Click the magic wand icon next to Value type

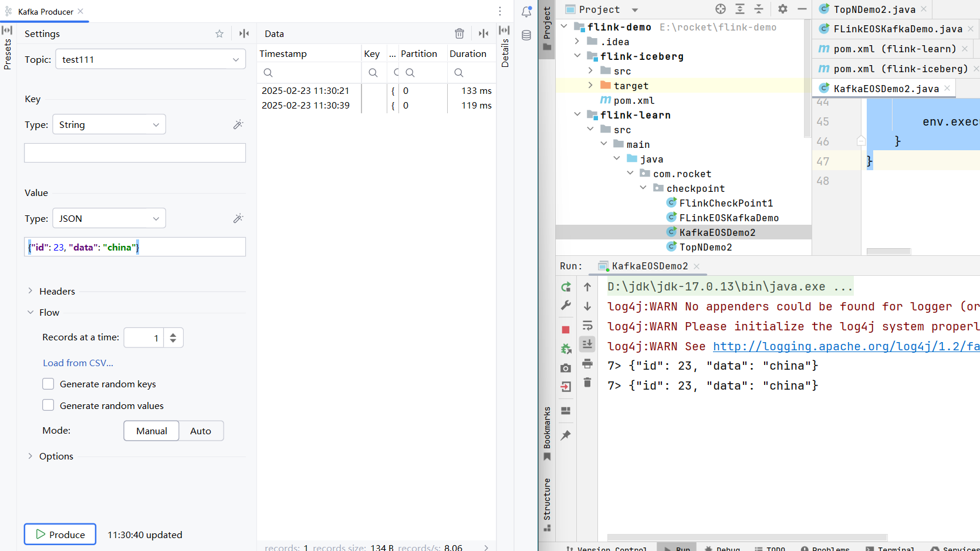pos(238,218)
